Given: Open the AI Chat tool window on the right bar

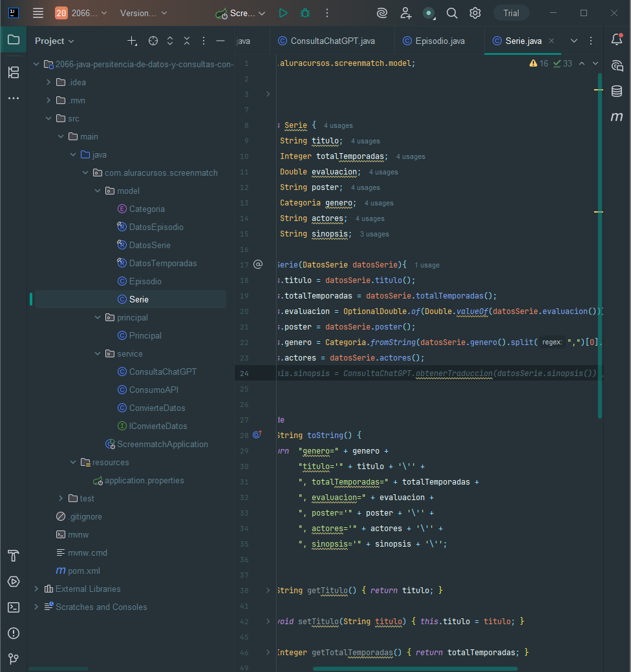Looking at the screenshot, I should (617, 65).
